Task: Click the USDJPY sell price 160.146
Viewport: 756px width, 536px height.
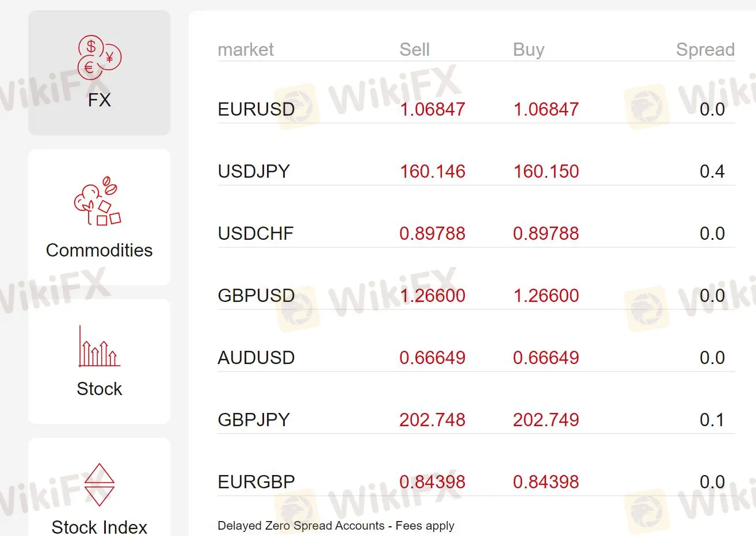Action: coord(432,171)
